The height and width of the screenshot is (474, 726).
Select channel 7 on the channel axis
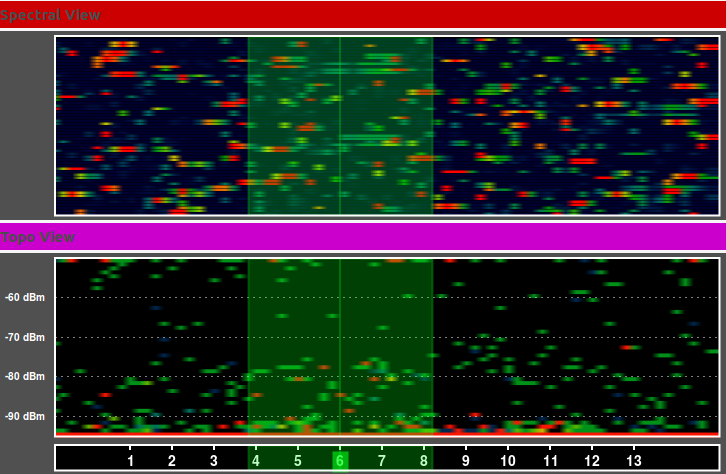click(x=382, y=461)
